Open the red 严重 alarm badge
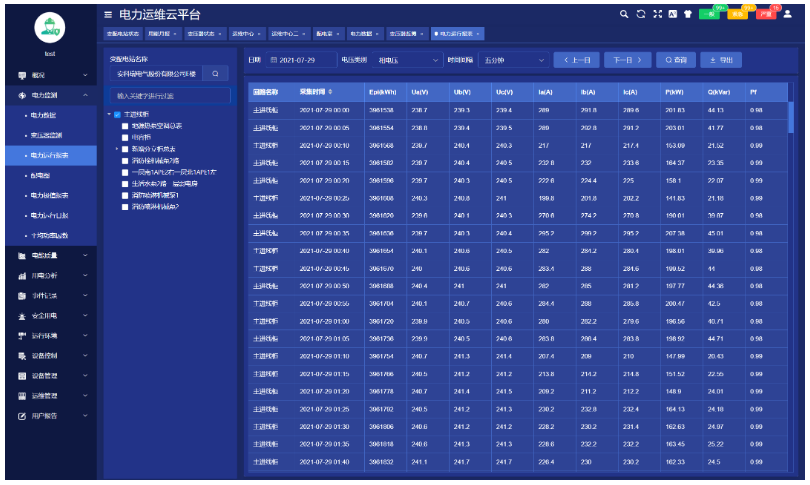This screenshot has height=485, width=810. 765,14
